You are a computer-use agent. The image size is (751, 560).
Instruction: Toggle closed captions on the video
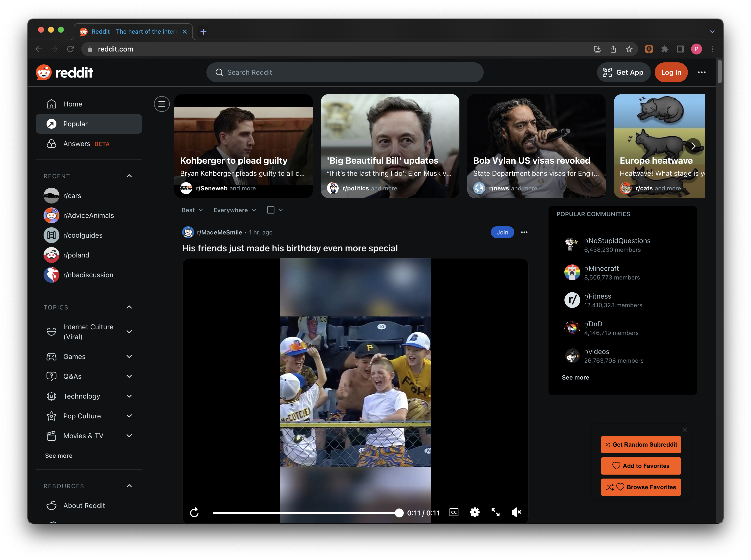454,512
